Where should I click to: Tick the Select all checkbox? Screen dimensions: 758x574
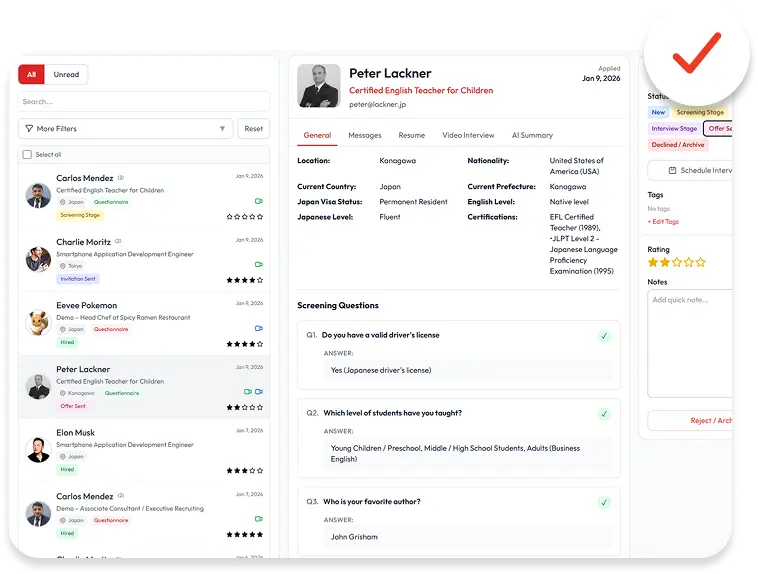(27, 155)
